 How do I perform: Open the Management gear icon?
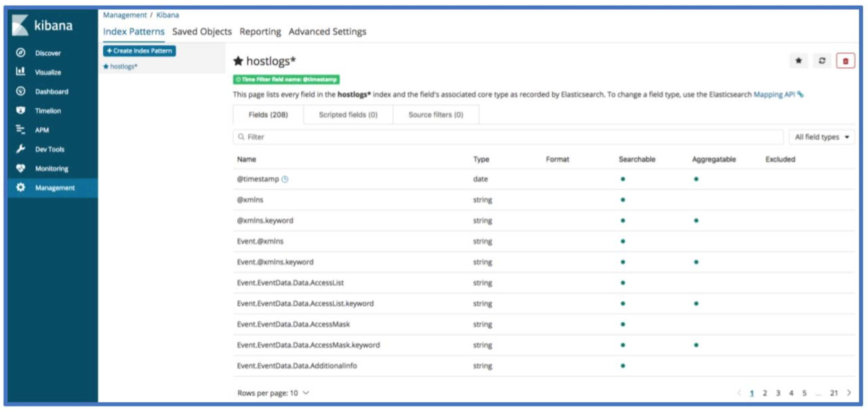coord(20,187)
